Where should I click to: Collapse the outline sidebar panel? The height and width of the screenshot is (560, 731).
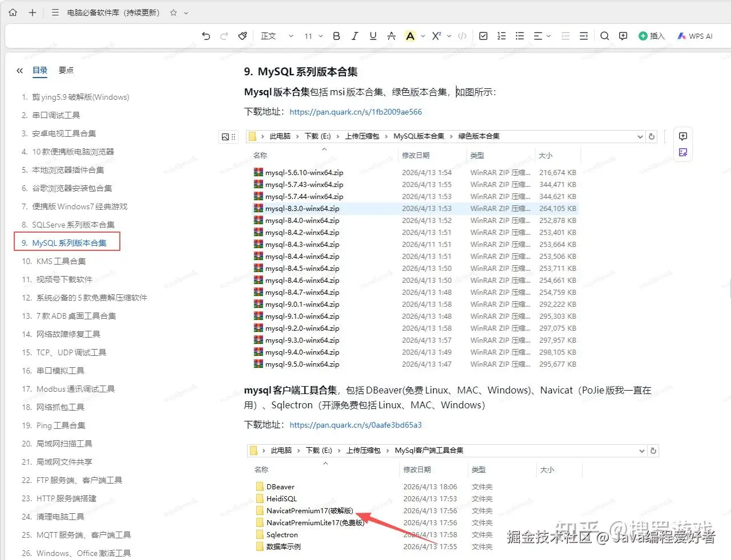19,71
